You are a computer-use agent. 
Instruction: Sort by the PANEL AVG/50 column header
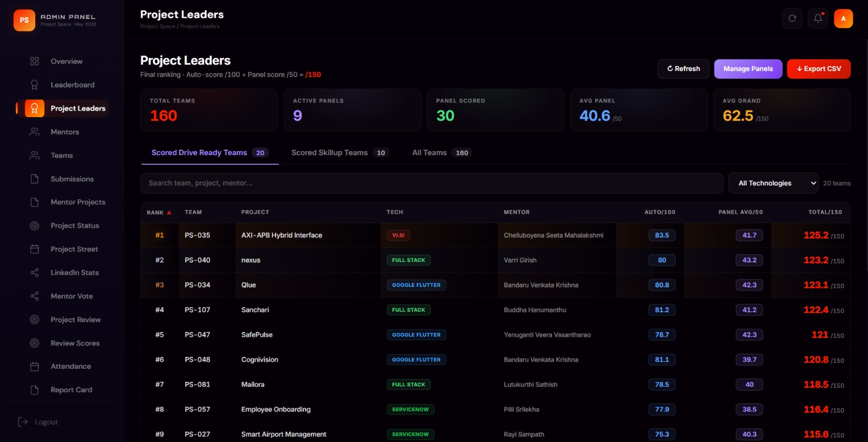click(741, 213)
